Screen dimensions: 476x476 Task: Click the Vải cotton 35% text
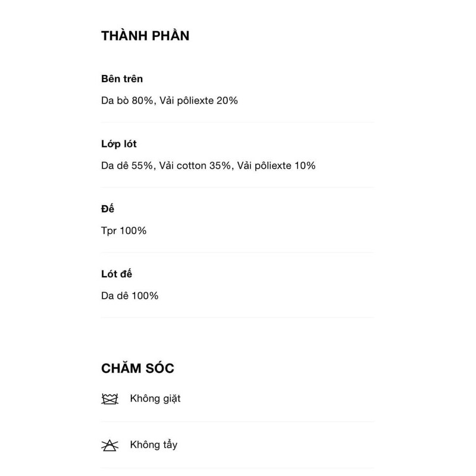195,165
